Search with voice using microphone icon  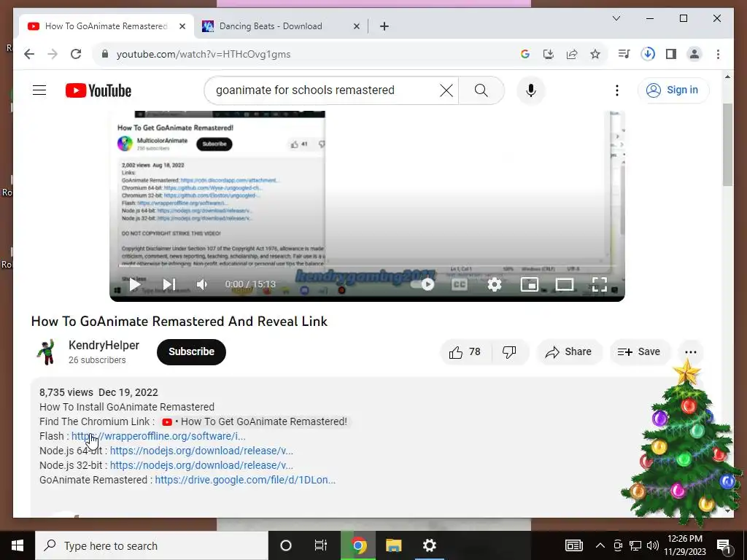click(531, 90)
